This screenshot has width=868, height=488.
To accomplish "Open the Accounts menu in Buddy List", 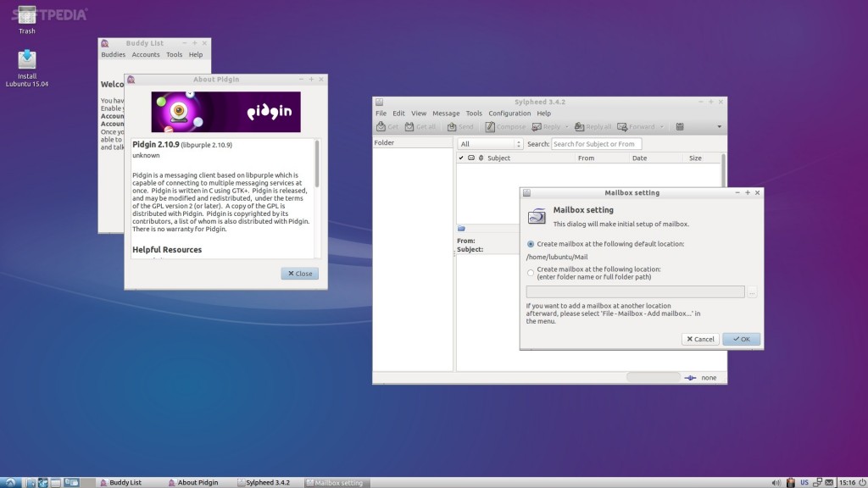I will pos(145,54).
